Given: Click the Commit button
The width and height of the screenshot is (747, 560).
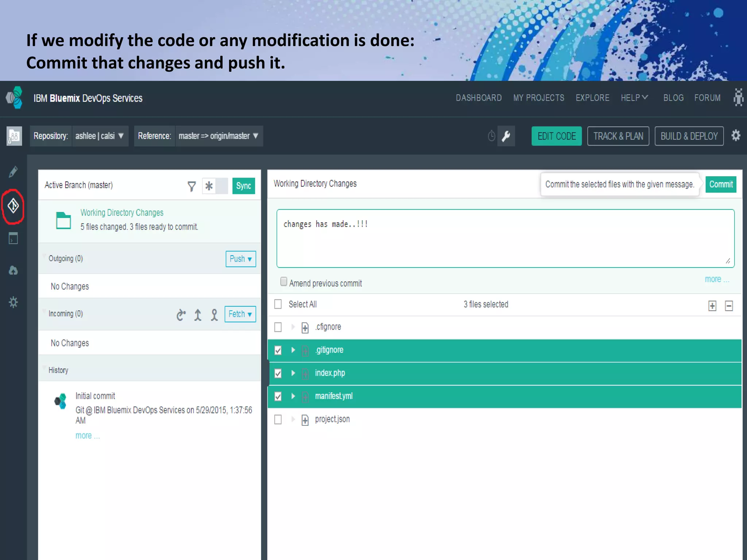Looking at the screenshot, I should tap(721, 184).
